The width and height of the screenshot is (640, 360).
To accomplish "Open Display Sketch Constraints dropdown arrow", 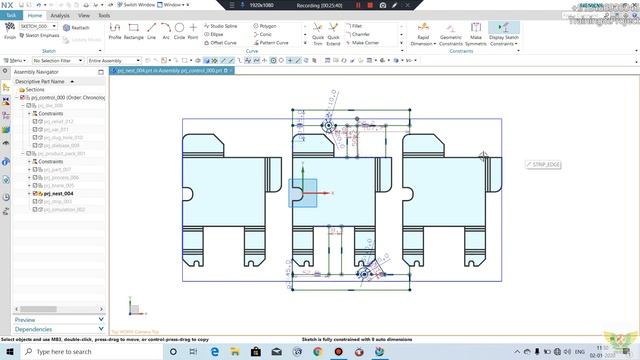I will pos(516,44).
